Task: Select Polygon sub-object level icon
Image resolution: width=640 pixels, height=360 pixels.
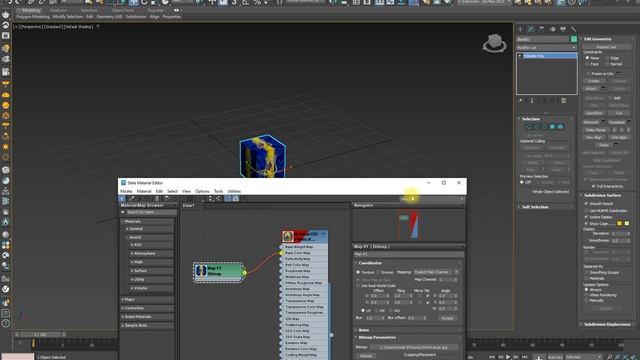Action: tap(552, 127)
